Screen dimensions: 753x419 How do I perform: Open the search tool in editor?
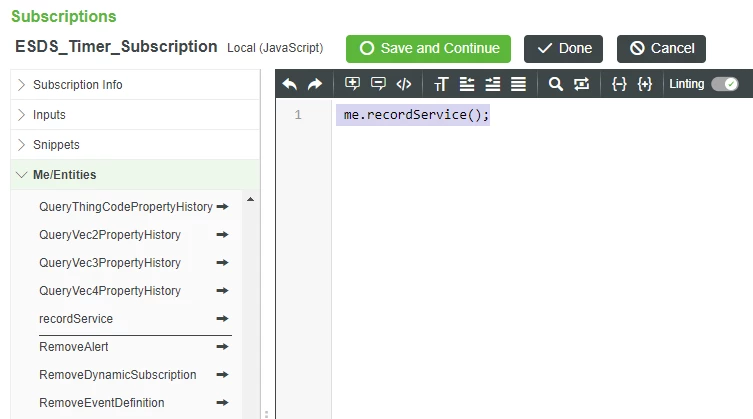[x=556, y=84]
